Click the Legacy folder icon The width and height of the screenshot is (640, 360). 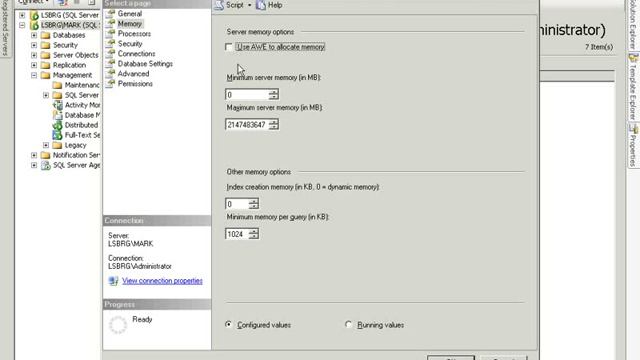click(x=58, y=145)
